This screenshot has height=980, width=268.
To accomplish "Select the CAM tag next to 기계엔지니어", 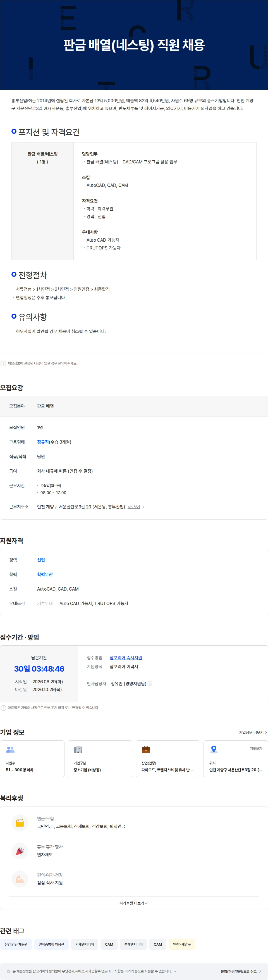I will click(x=109, y=944).
